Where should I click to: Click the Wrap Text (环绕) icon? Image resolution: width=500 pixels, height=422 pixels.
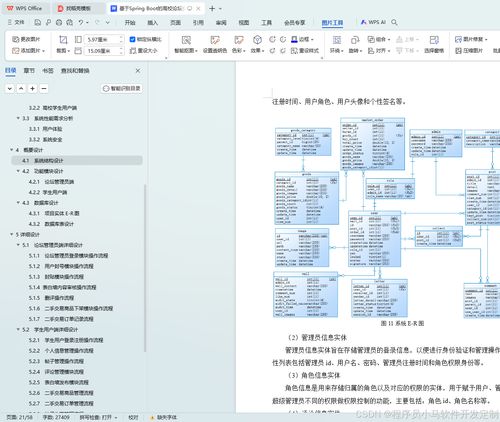click(337, 40)
